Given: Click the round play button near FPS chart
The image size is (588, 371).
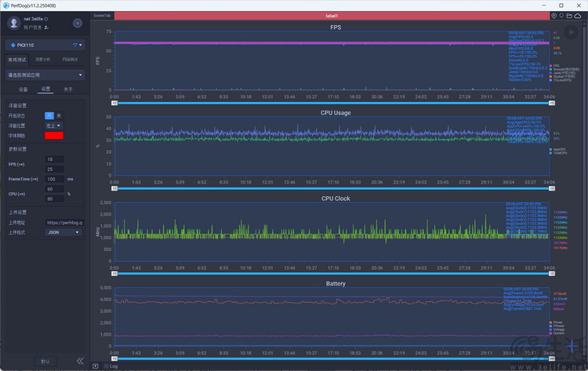Looking at the screenshot, I should (x=571, y=32).
